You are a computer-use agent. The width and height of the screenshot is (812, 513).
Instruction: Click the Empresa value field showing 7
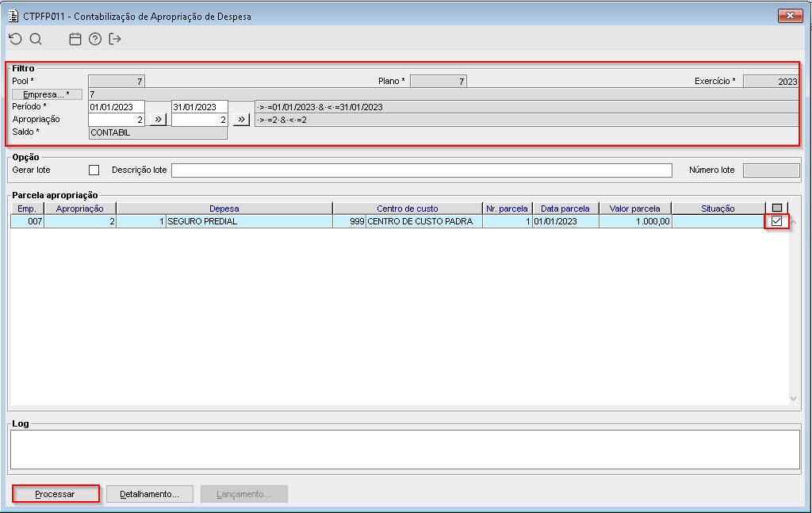click(x=443, y=94)
